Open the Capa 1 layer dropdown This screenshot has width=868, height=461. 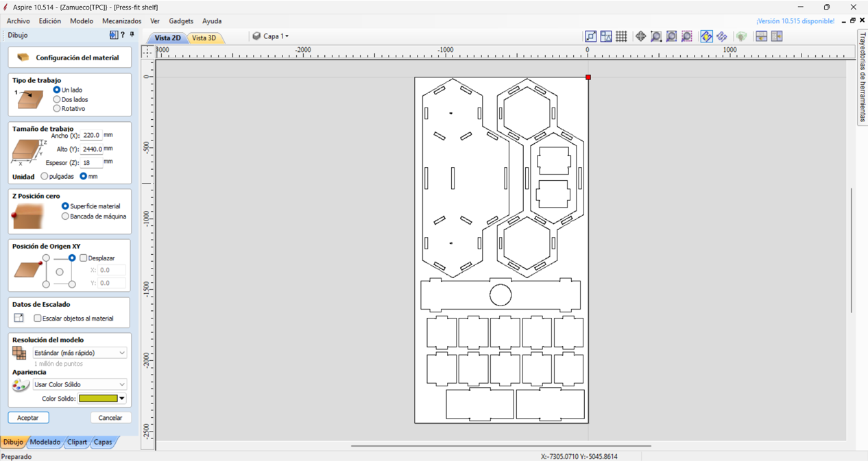click(x=271, y=36)
